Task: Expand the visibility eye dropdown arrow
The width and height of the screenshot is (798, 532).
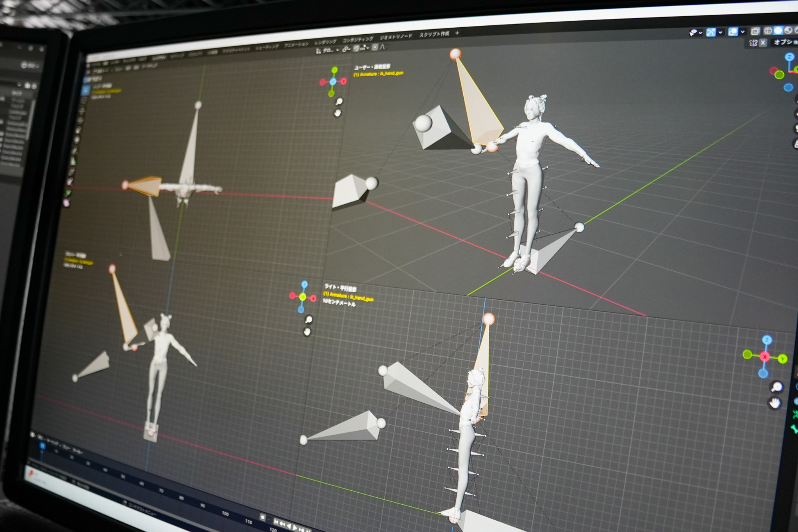Action: coord(700,33)
